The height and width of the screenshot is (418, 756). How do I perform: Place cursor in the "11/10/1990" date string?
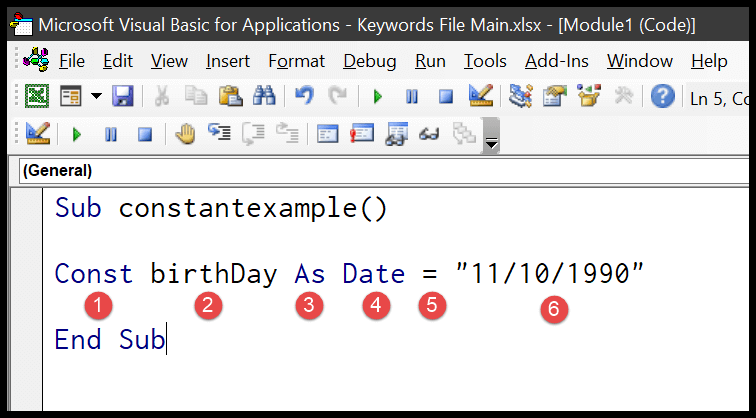549,273
